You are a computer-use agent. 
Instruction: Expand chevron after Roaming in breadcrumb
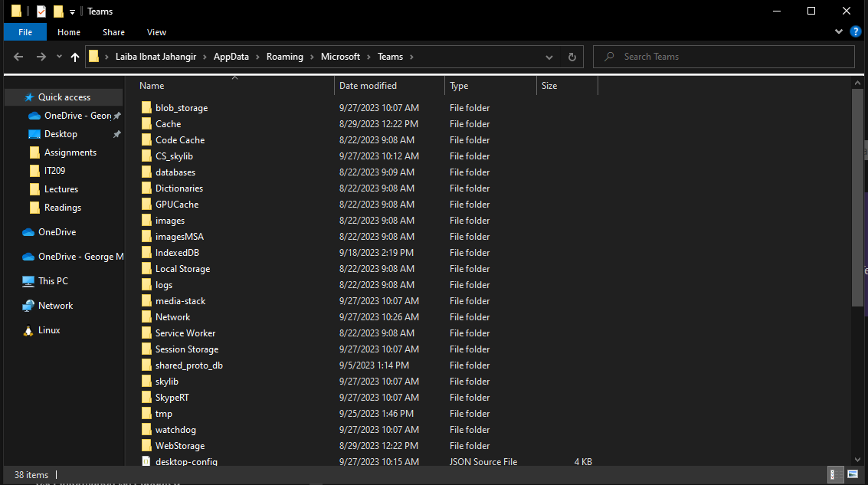(313, 57)
